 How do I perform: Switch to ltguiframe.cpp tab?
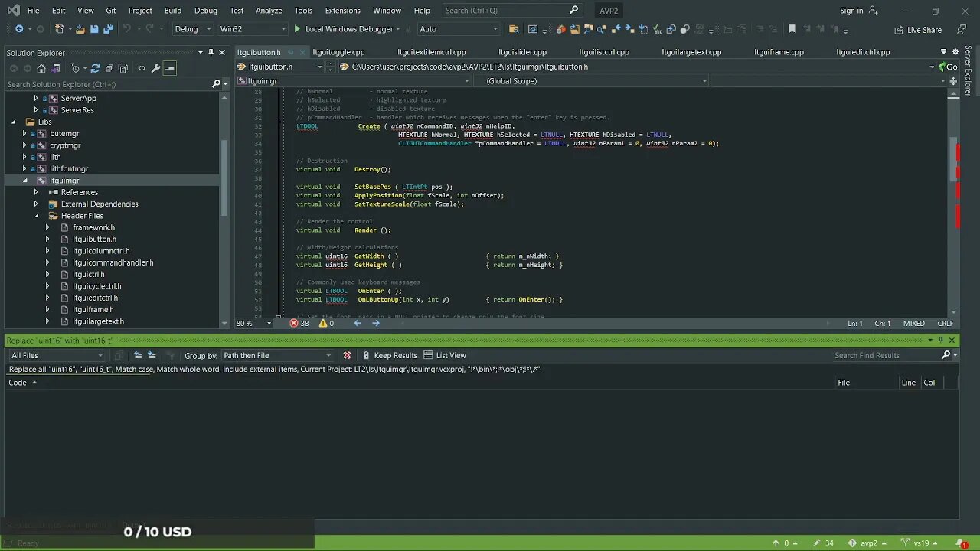[x=779, y=52]
